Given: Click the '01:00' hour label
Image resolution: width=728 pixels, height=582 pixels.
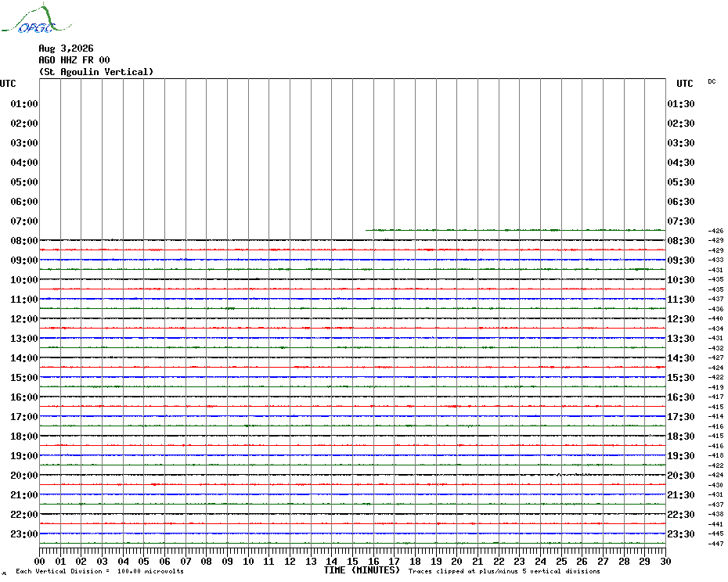Looking at the screenshot, I should [24, 104].
